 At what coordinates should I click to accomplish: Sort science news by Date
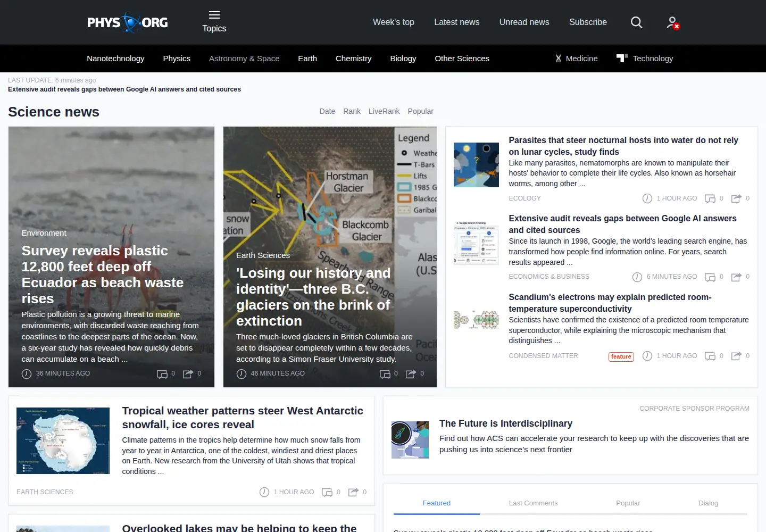tap(327, 111)
